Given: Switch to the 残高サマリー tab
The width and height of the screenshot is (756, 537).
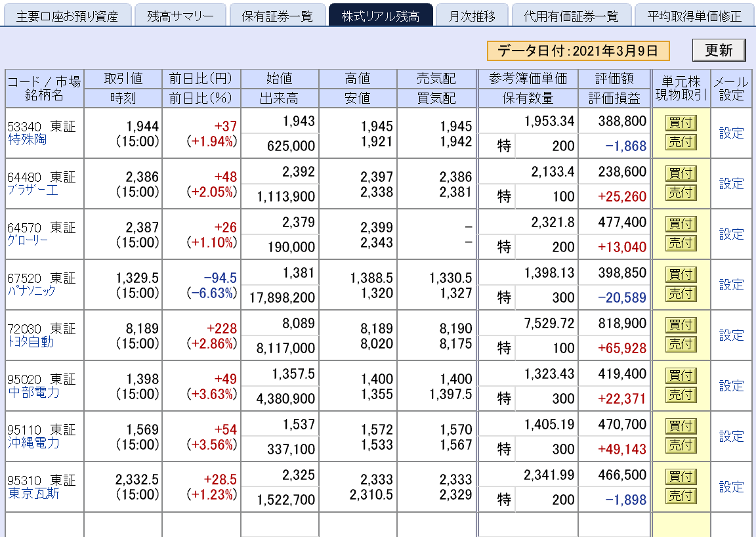Looking at the screenshot, I should coord(180,16).
